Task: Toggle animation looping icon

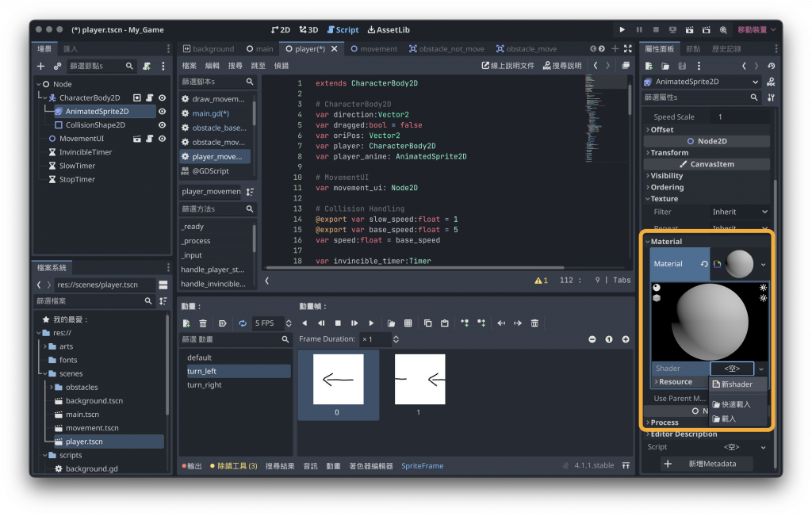Action: tap(243, 323)
